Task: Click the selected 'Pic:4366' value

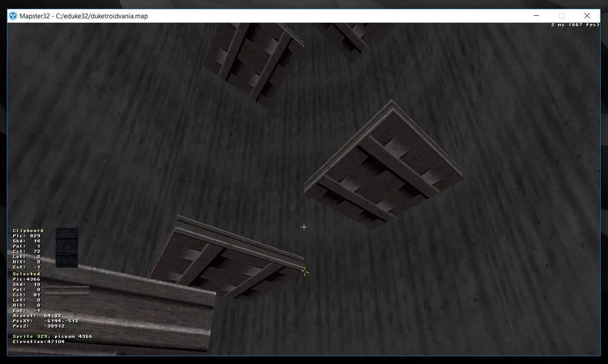Action: point(27,279)
